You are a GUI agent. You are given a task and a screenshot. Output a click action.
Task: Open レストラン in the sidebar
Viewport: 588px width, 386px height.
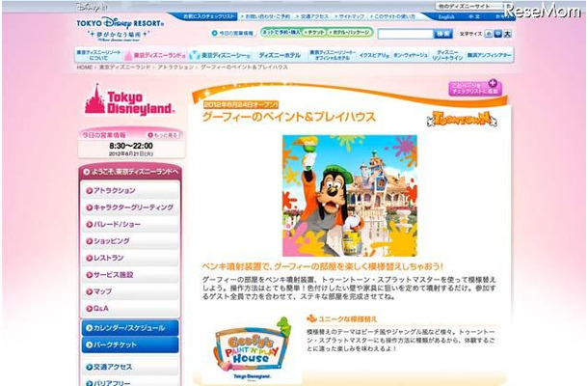click(x=130, y=258)
